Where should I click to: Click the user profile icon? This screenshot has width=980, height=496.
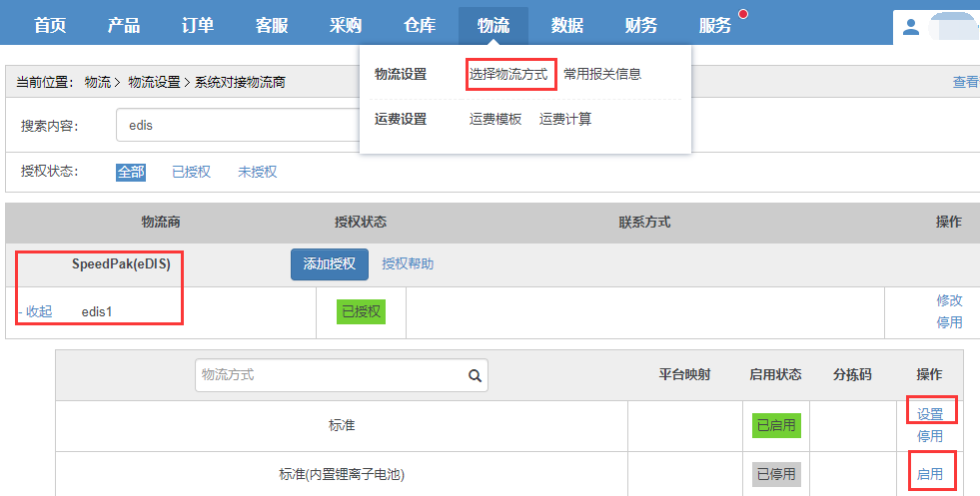[911, 27]
